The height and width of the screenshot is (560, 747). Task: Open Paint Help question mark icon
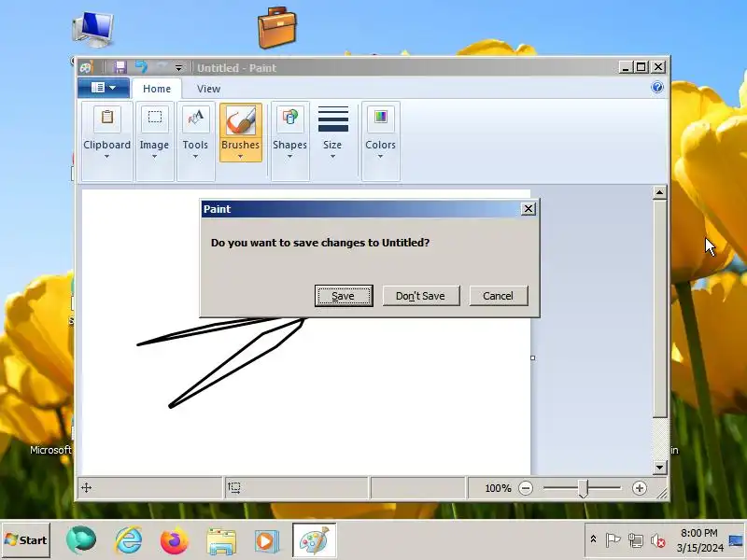[657, 87]
